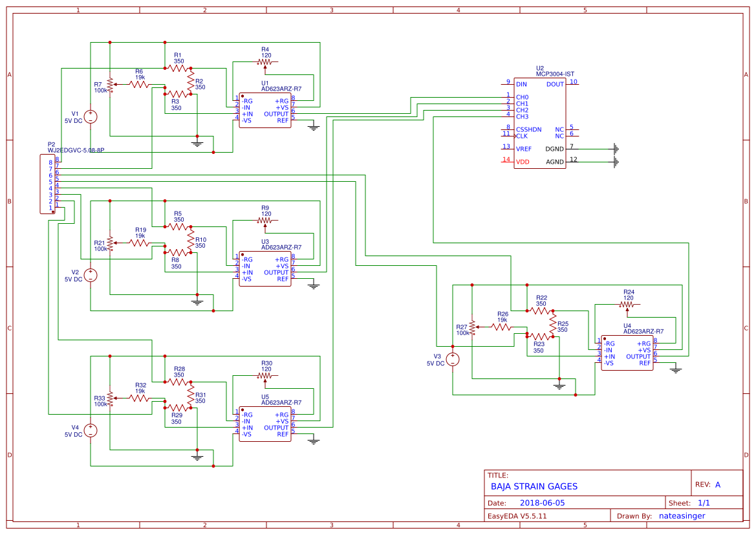The width and height of the screenshot is (756, 535).
Task: Select the U5 AD623ARZ-R7 amplifier body
Action: 265,424
